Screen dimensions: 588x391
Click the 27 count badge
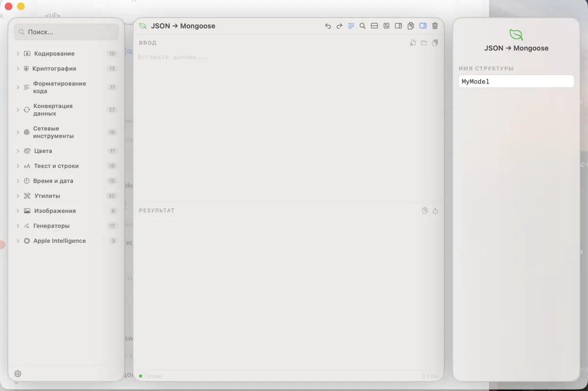112,110
